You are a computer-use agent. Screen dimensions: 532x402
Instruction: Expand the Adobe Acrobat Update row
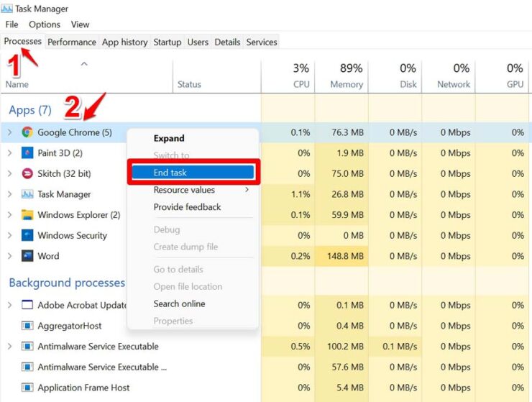[9, 305]
